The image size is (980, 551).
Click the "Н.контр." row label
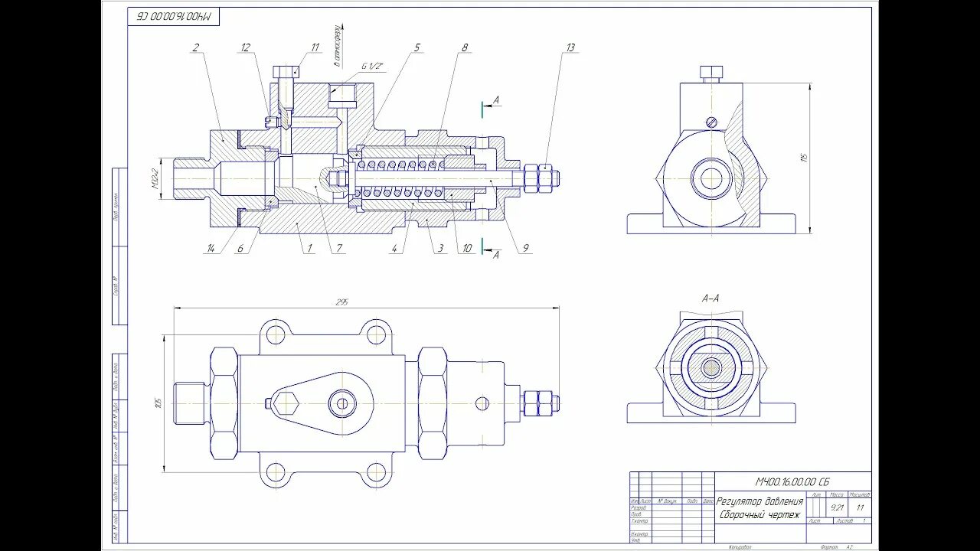tap(639, 534)
